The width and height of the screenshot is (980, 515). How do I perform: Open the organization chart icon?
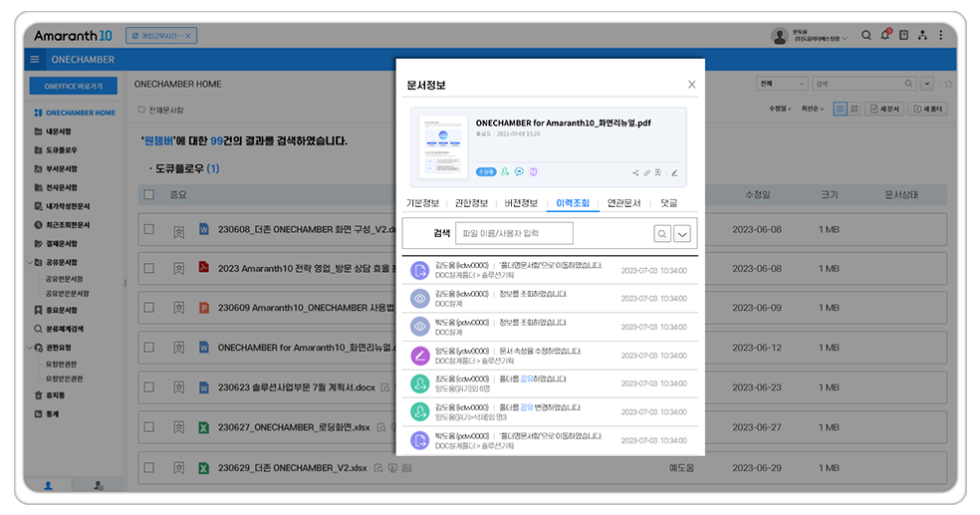tap(922, 36)
